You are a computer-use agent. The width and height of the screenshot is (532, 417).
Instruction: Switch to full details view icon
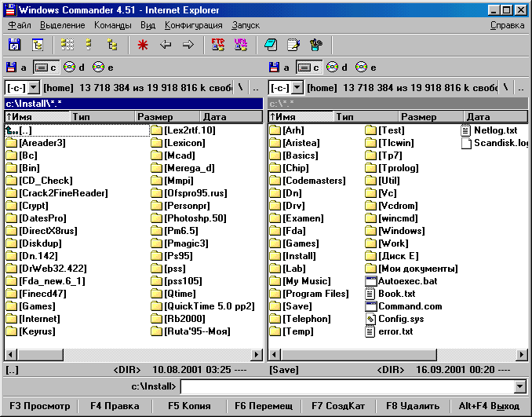pos(89,45)
